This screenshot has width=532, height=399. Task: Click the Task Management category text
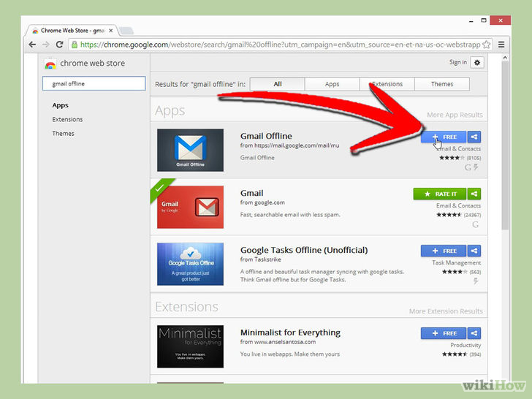coord(456,262)
